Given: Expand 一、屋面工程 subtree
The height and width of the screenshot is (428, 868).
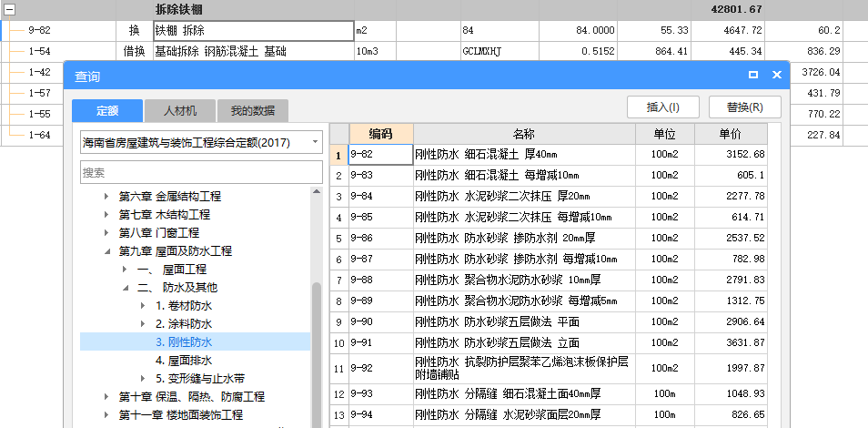Looking at the screenshot, I should [126, 270].
